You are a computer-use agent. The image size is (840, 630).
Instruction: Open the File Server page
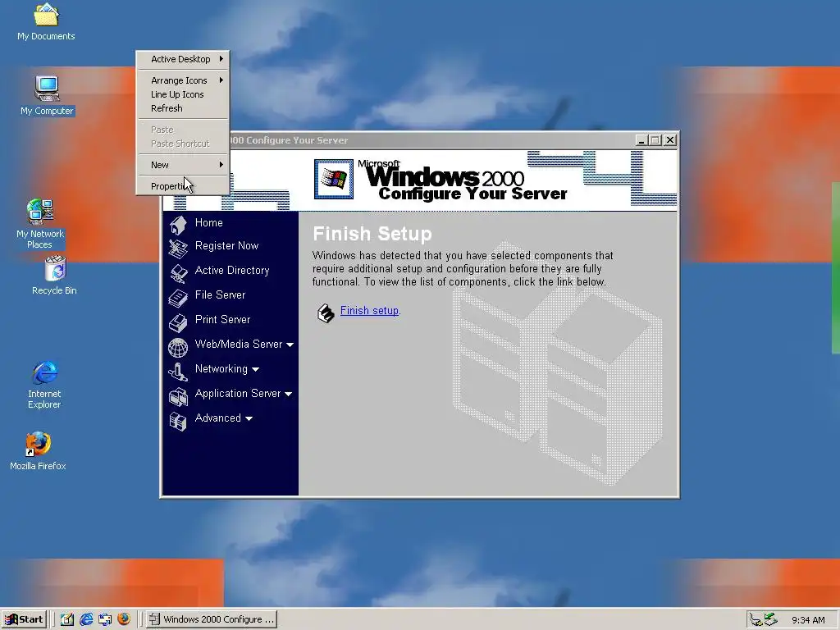pyautogui.click(x=220, y=295)
